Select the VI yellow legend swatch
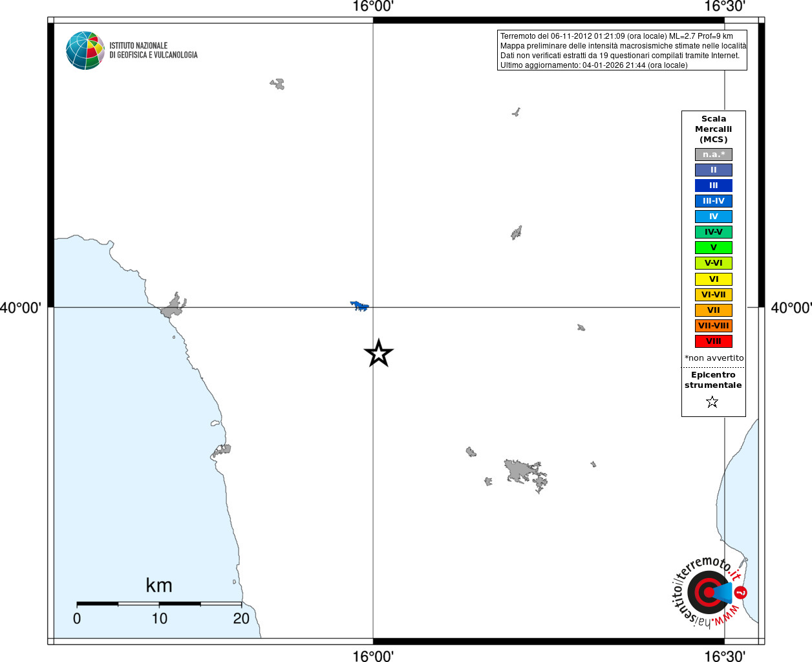 (714, 279)
